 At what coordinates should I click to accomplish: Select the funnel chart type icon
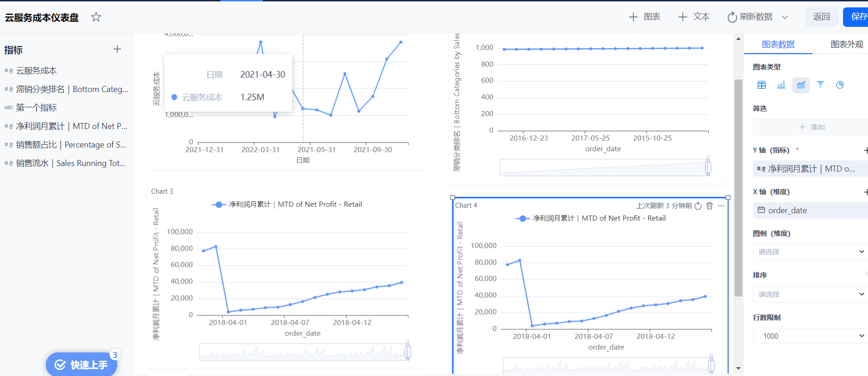pyautogui.click(x=820, y=85)
